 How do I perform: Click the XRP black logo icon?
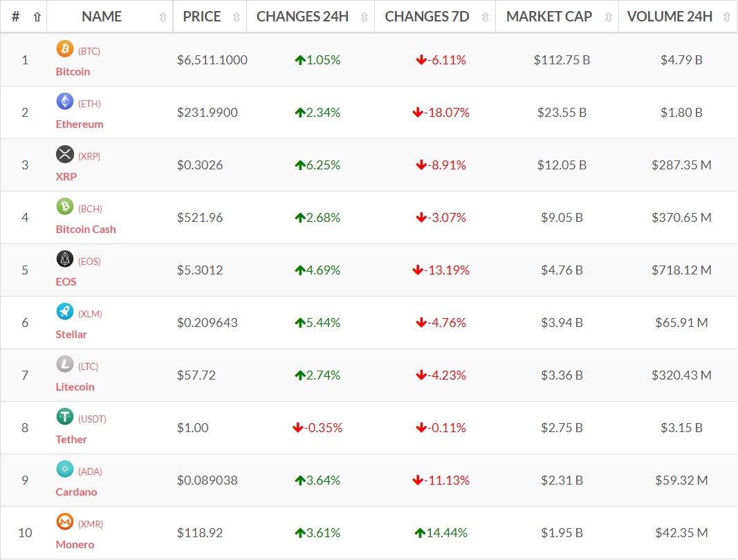pos(65,154)
